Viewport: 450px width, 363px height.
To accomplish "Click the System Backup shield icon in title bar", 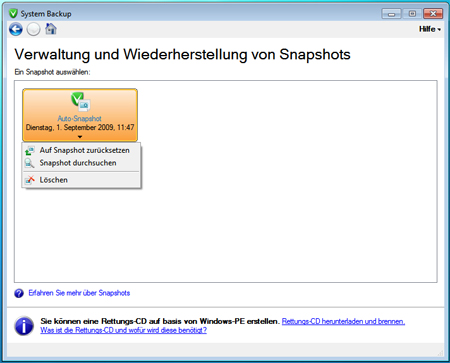I will pos(13,14).
